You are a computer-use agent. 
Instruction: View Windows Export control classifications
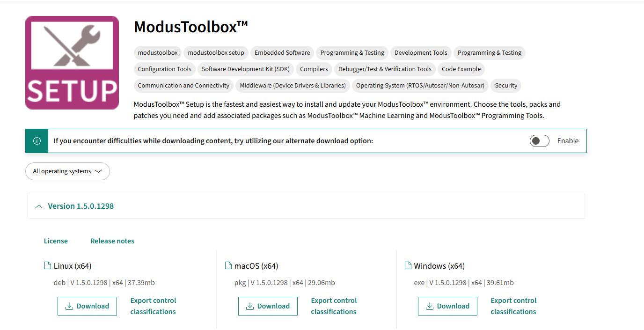[x=513, y=306]
